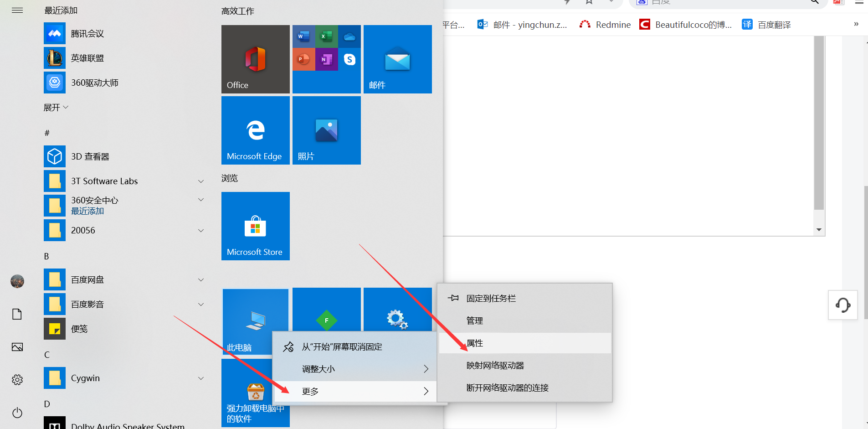Viewport: 868px width, 429px height.
Task: Select 属性 in context menu
Action: click(x=525, y=343)
